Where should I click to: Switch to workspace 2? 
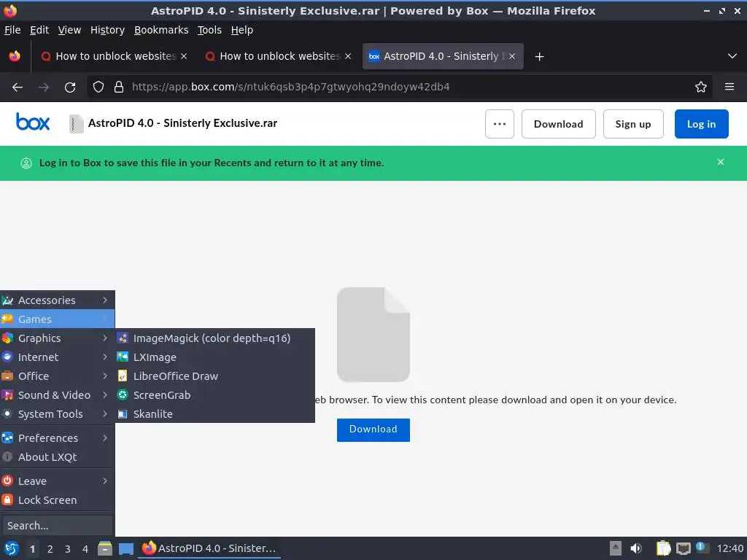coord(50,549)
